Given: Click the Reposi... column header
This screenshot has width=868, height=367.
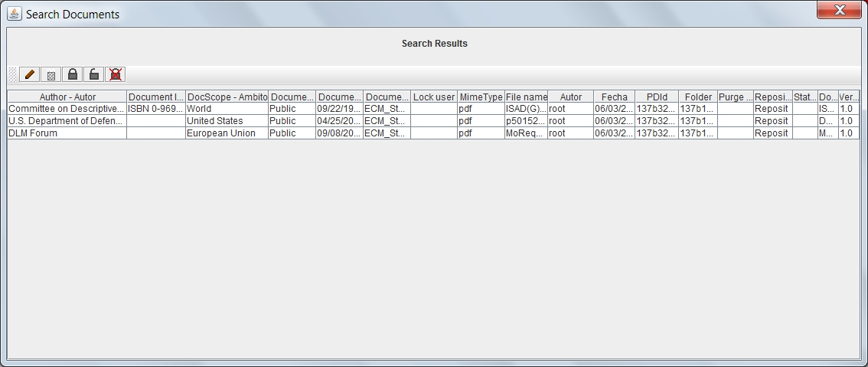Looking at the screenshot, I should (773, 97).
